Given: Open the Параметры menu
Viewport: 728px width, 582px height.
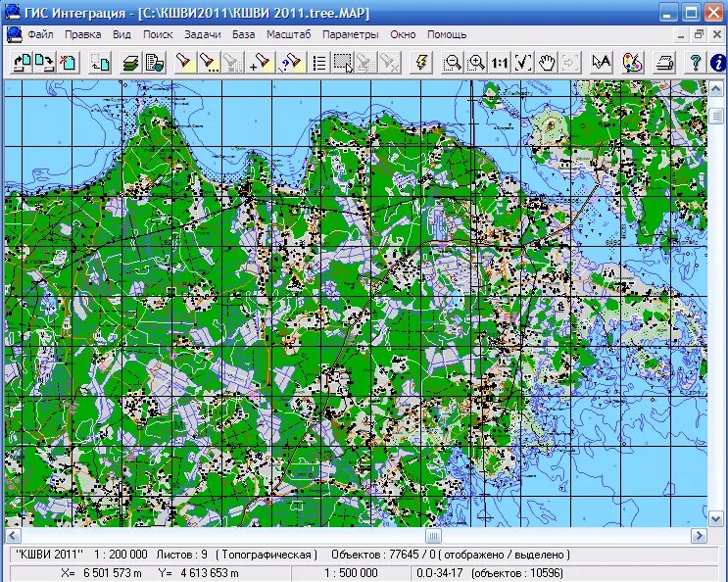Looking at the screenshot, I should click(x=351, y=35).
